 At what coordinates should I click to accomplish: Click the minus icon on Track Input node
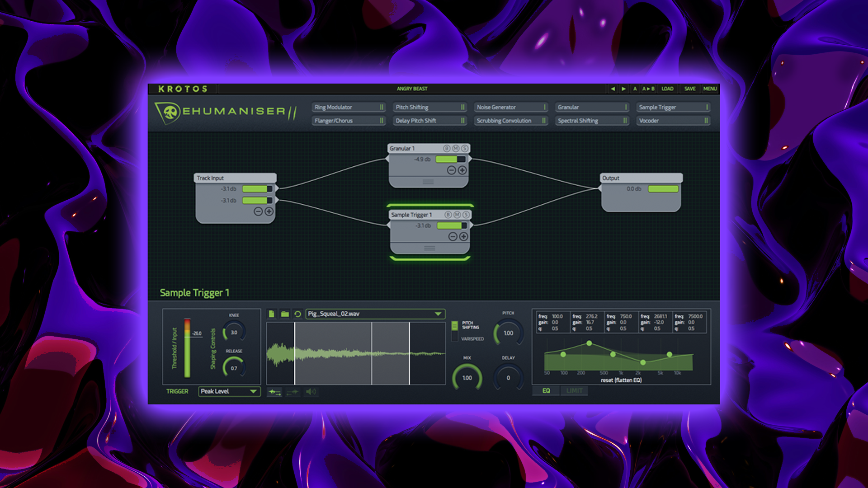click(258, 211)
